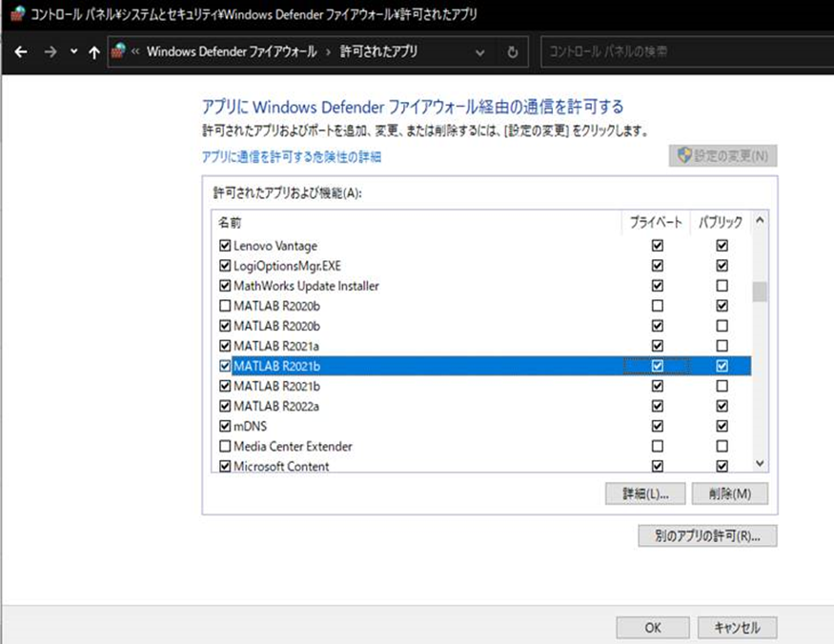The width and height of the screenshot is (834, 644).
Task: Select Windows Defender ファイアウォール breadcrumb
Action: click(232, 51)
